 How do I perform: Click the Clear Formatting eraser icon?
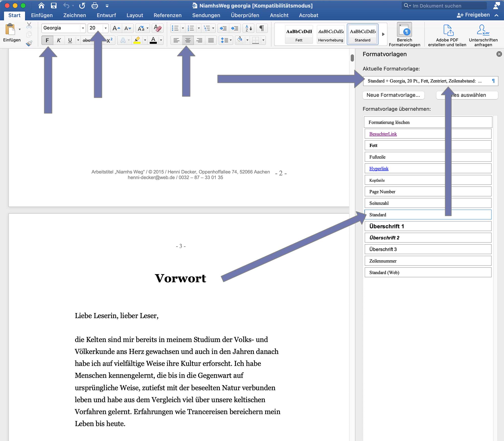coord(158,28)
